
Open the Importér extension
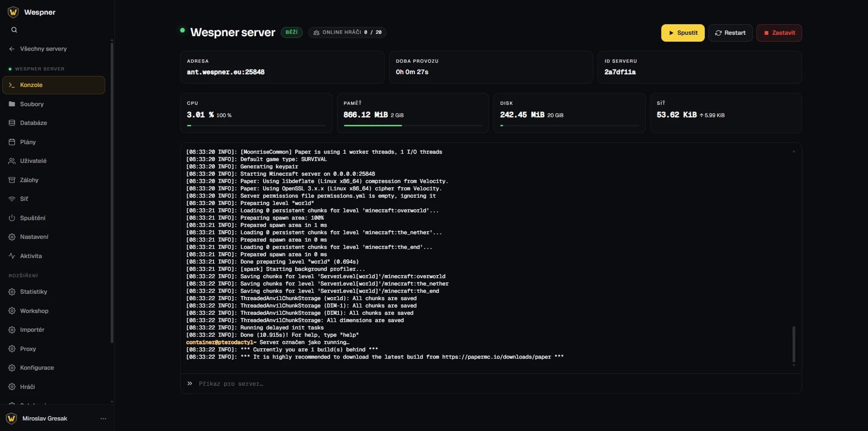(54, 330)
